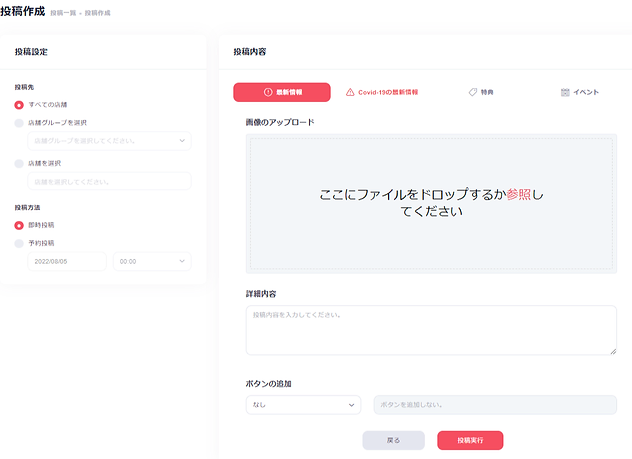The height and width of the screenshot is (459, 632).
Task: Choose 店舗グループを選択 radio option
Action: [x=19, y=123]
